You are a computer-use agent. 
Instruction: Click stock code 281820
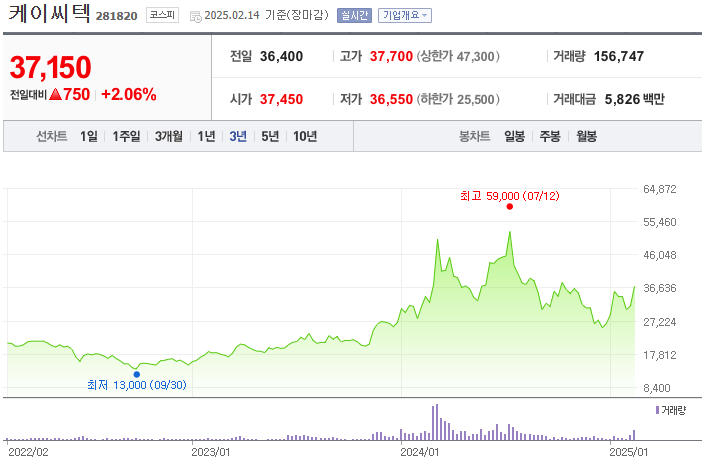(116, 16)
